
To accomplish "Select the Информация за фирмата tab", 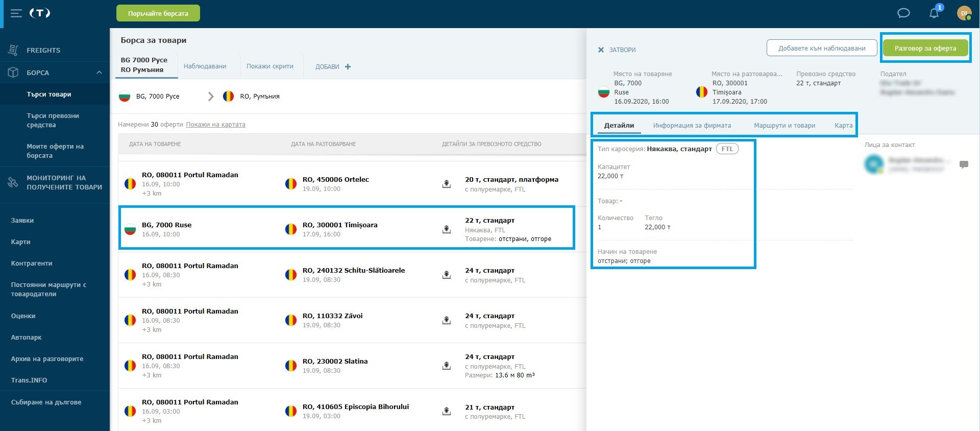I will click(692, 126).
